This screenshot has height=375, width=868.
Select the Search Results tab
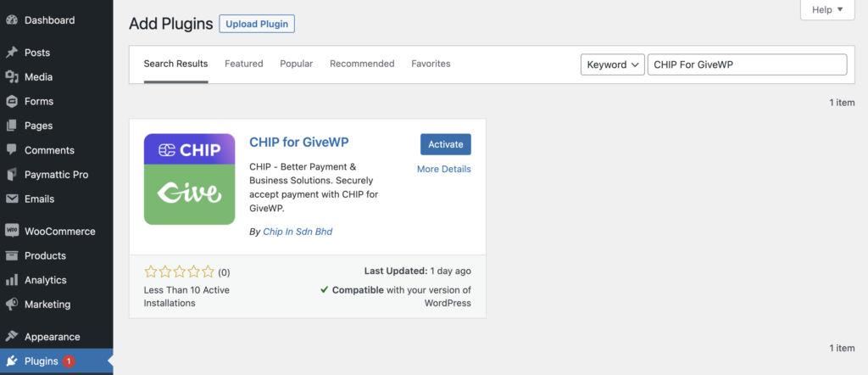click(x=175, y=64)
